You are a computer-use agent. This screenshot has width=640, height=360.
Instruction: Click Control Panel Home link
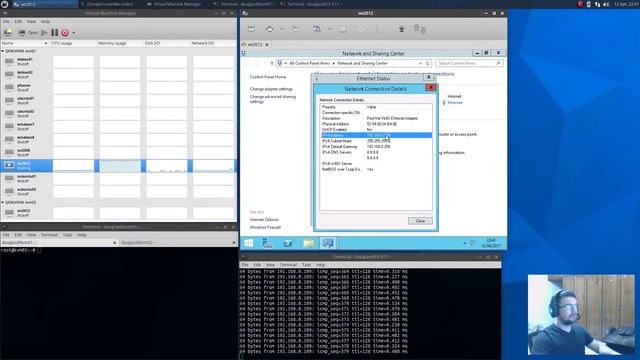(268, 77)
